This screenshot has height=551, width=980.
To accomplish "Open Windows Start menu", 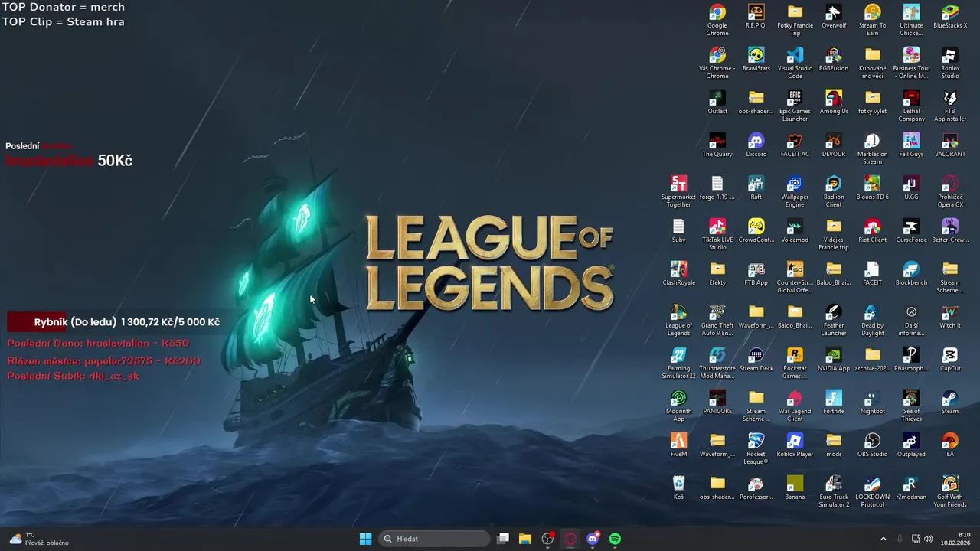I will tap(365, 539).
